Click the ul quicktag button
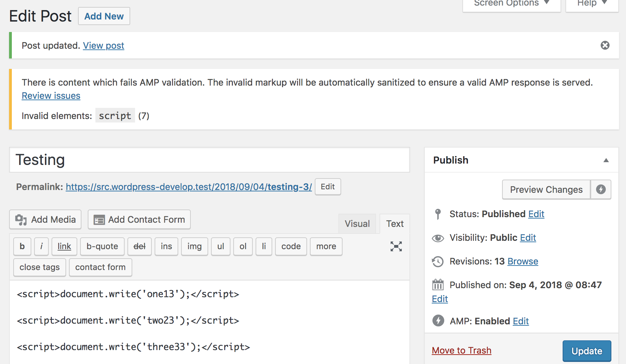Viewport: 626px width, 364px height. coord(221,246)
